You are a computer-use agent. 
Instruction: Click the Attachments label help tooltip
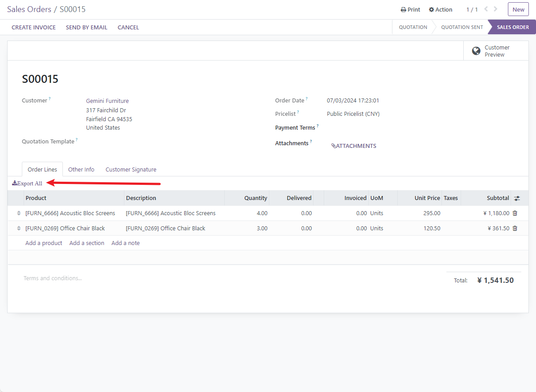(x=311, y=142)
